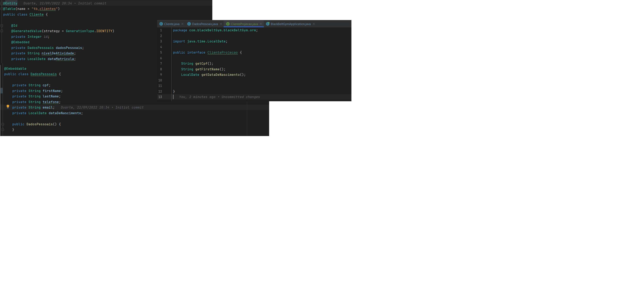The height and width of the screenshot is (306, 644).
Task: Click DadosPessoais in the class declaration line
Action: [43, 74]
